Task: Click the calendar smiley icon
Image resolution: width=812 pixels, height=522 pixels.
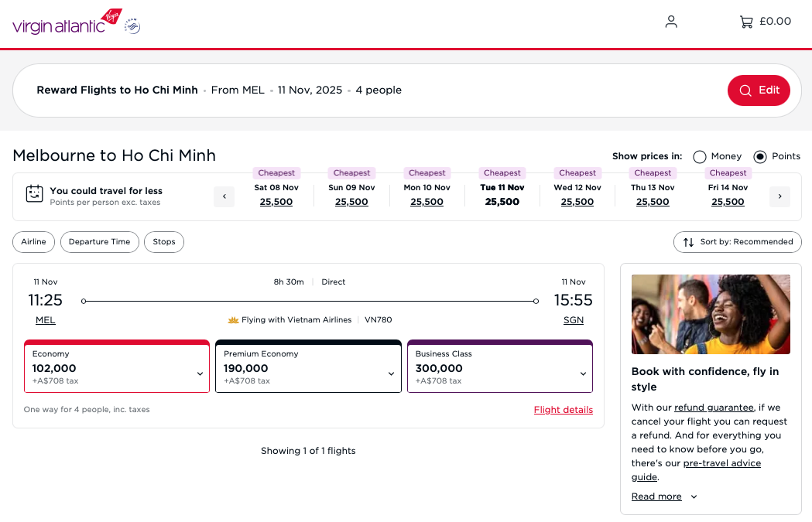Action: [x=35, y=193]
